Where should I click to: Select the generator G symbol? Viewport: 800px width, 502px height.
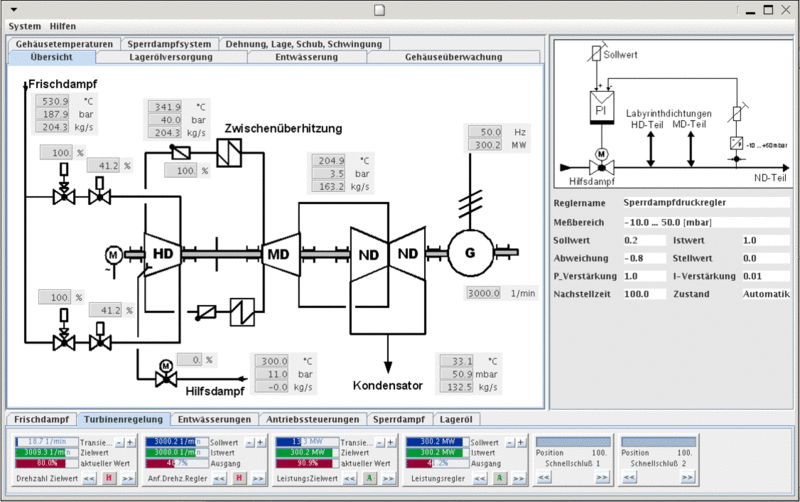point(470,253)
